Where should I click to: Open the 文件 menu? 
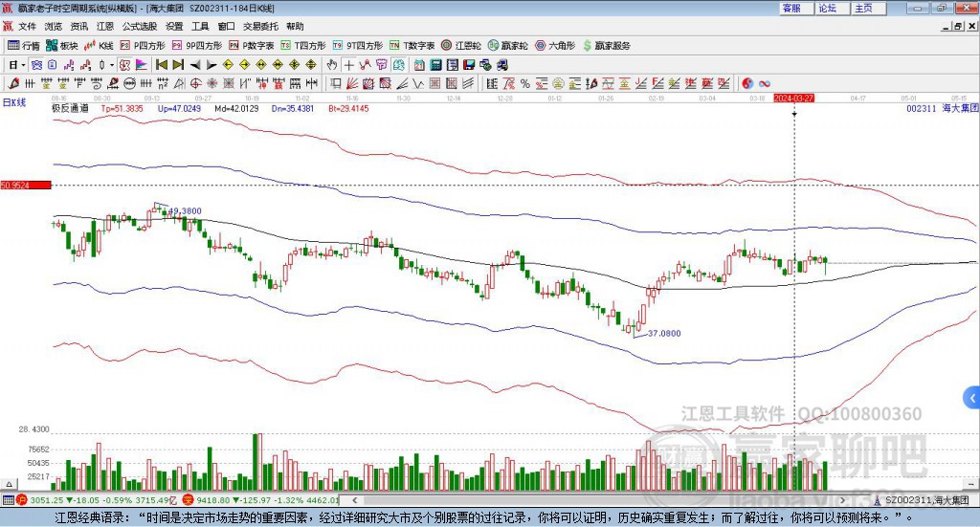pos(27,26)
